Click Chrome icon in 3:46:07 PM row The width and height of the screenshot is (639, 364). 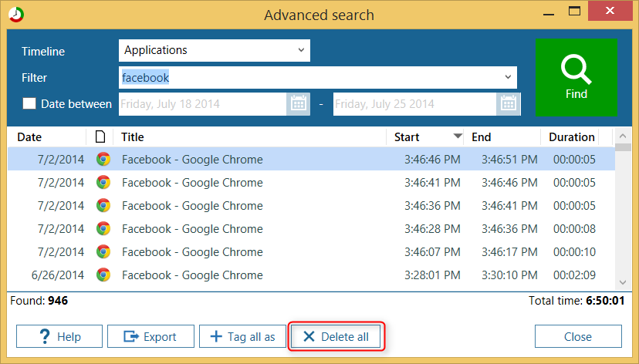point(103,252)
